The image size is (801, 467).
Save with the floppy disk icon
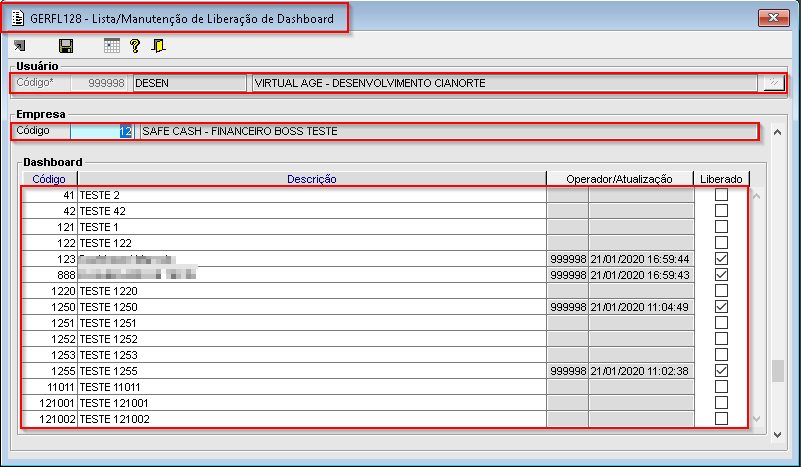pyautogui.click(x=66, y=46)
